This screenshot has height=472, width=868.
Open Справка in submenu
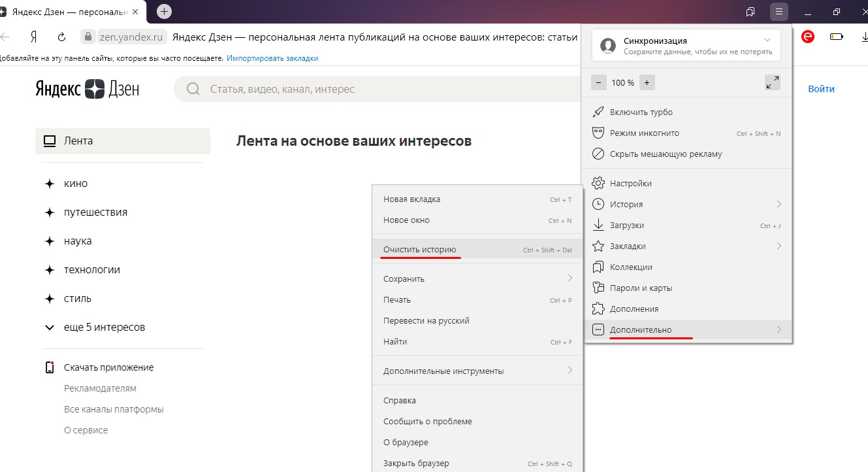click(x=477, y=400)
